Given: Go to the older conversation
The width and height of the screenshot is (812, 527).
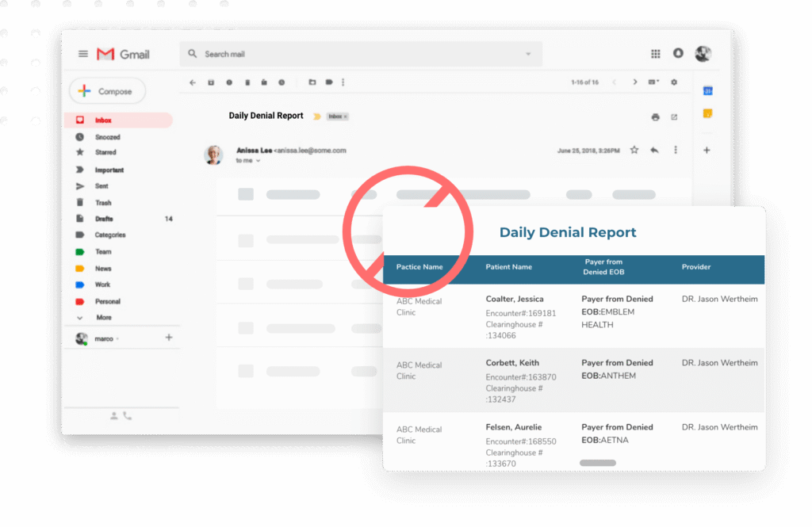Looking at the screenshot, I should click(x=635, y=82).
